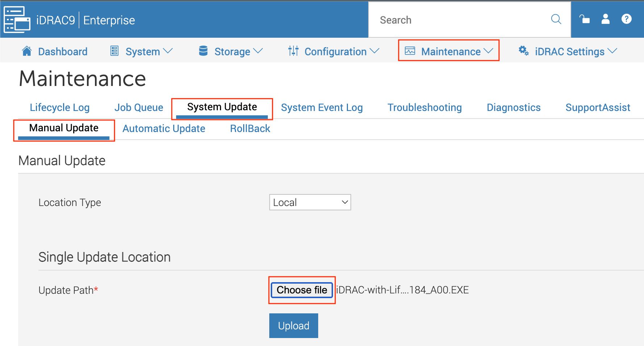The image size is (644, 346).
Task: Go to the Dashboard menu item
Action: [63, 52]
